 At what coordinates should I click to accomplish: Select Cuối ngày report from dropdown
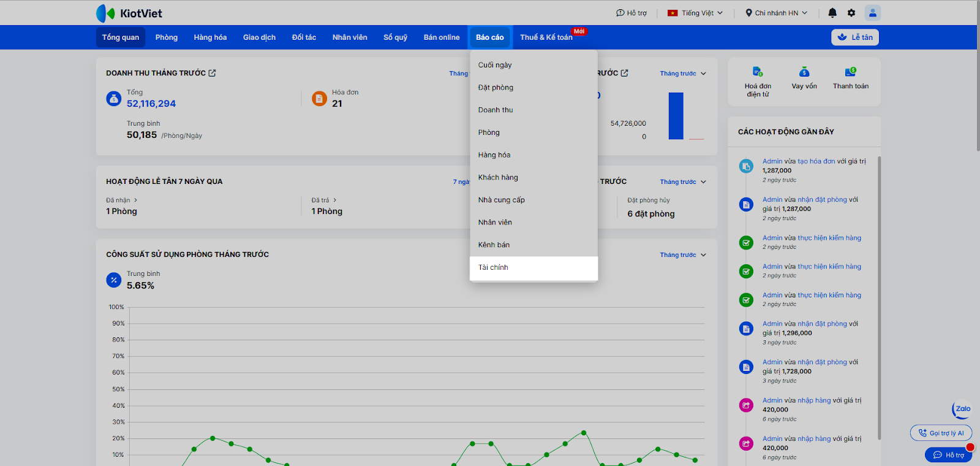(x=533, y=65)
